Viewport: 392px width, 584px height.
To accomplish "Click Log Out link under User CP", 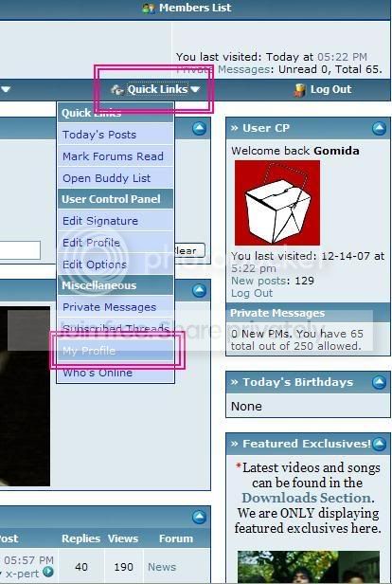I will point(252,293).
